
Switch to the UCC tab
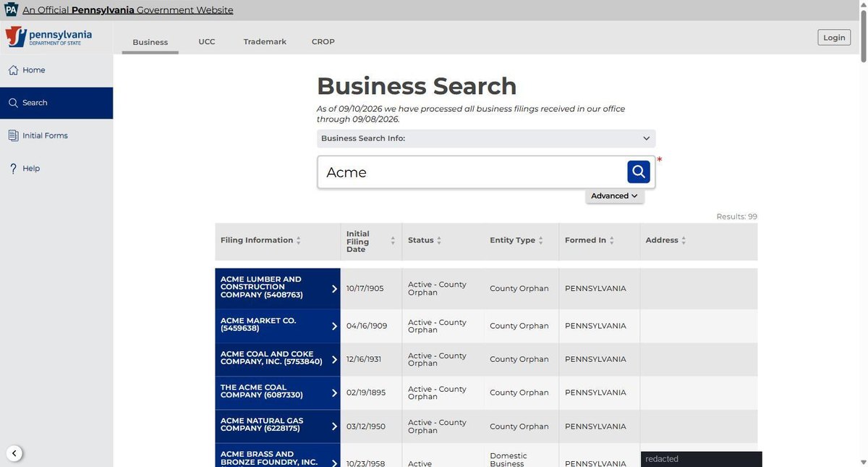click(x=207, y=42)
